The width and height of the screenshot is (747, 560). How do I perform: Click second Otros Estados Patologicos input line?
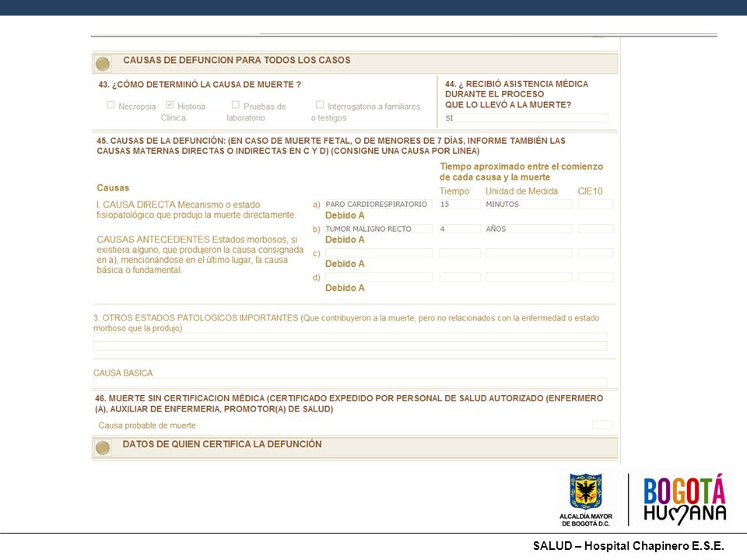[x=350, y=346]
